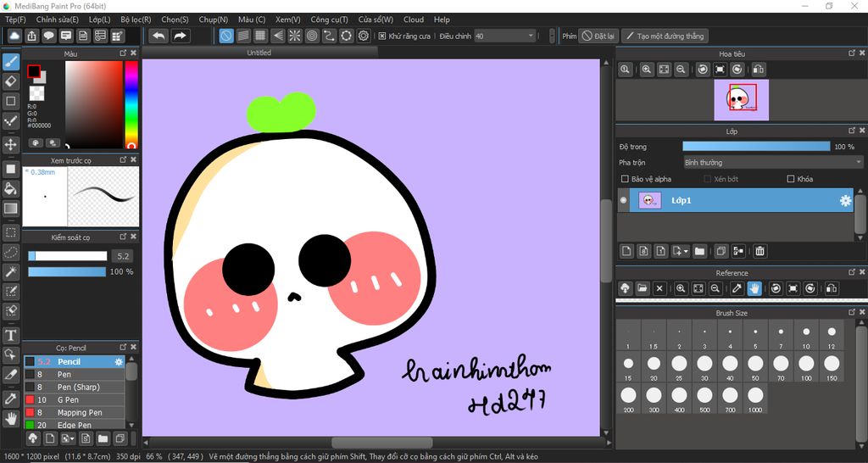This screenshot has width=868, height=463.
Task: Close the reference image with X icon
Action: (x=659, y=288)
